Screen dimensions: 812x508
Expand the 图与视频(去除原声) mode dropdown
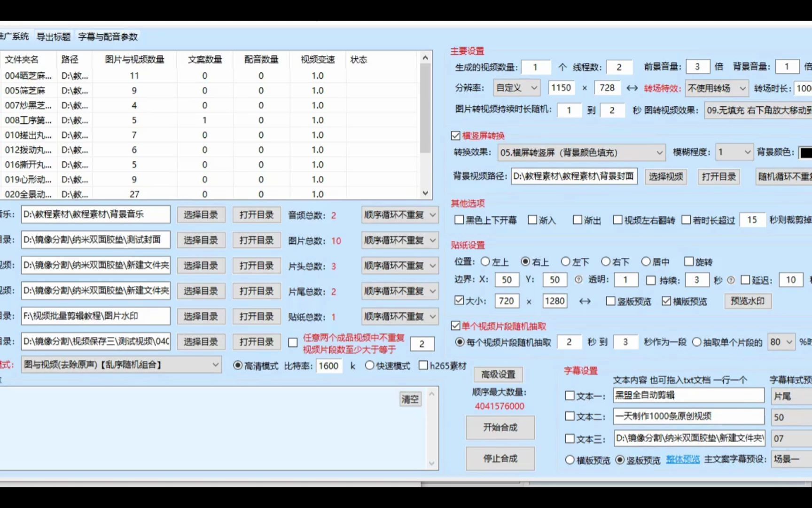coord(121,365)
